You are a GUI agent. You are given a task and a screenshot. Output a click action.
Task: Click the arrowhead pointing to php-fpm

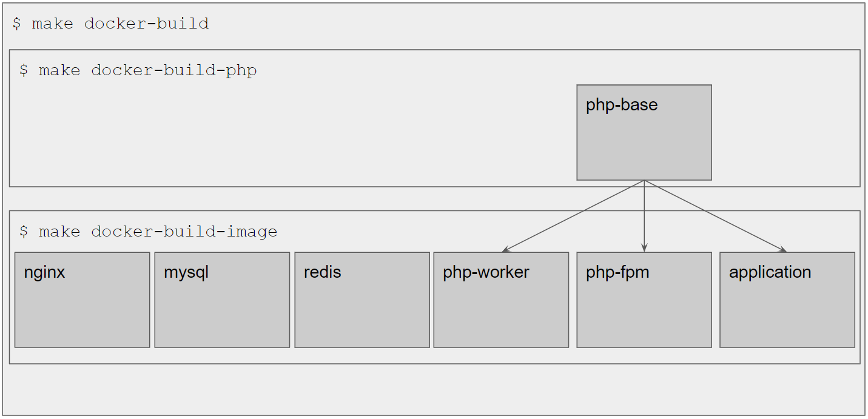pos(644,249)
